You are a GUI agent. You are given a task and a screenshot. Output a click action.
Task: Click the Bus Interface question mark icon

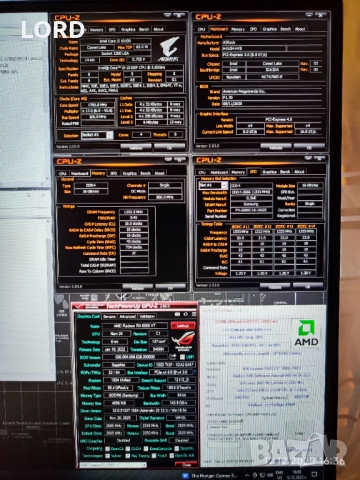coord(195,372)
